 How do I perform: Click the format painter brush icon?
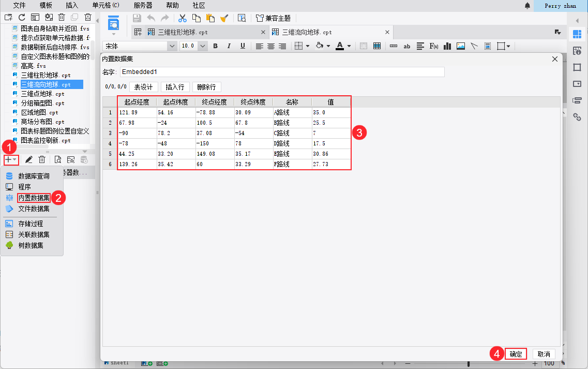coord(224,18)
